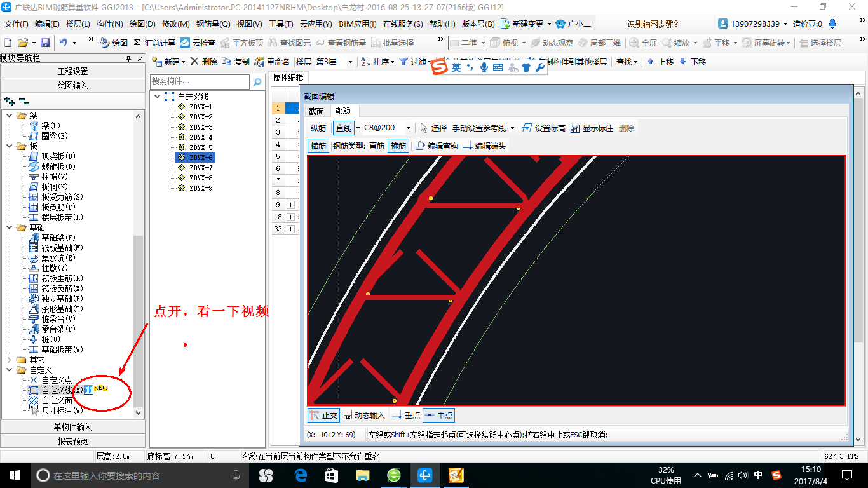868x488 pixels.
Task: Click 全屏 fullscreen view tool
Action: (643, 43)
